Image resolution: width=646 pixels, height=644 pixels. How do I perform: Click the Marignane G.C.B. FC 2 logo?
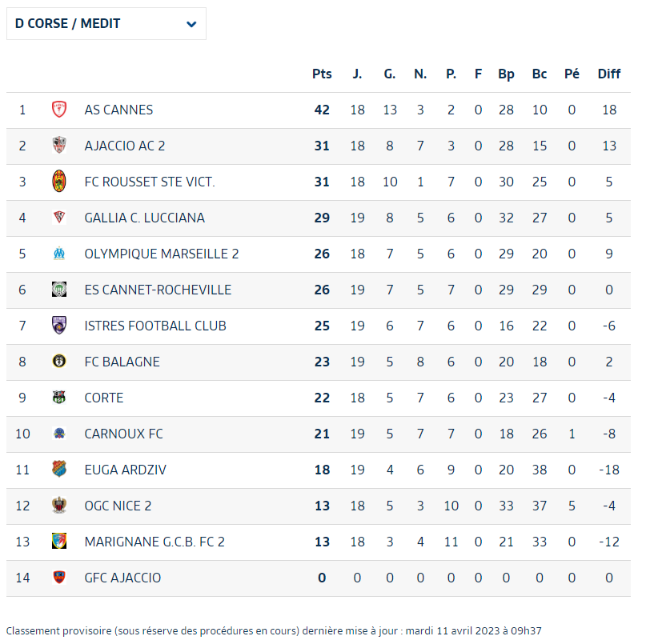pos(59,541)
